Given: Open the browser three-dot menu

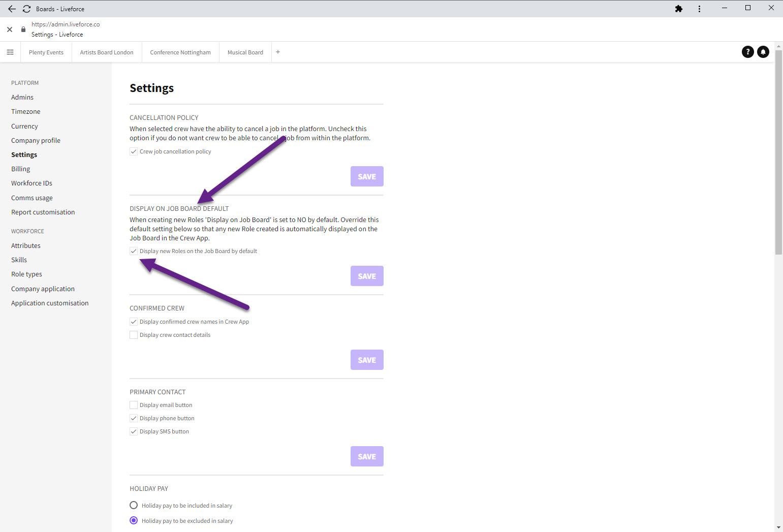Looking at the screenshot, I should point(699,9).
